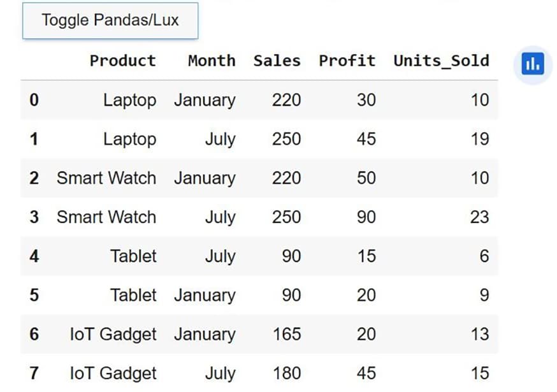Image resolution: width=557 pixels, height=392 pixels.
Task: Select the Profit column header
Action: [x=347, y=61]
